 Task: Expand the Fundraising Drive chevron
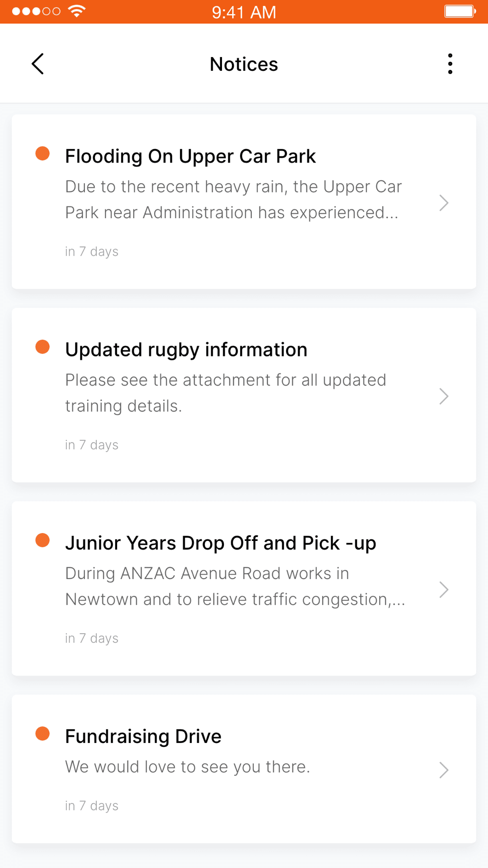tap(443, 769)
